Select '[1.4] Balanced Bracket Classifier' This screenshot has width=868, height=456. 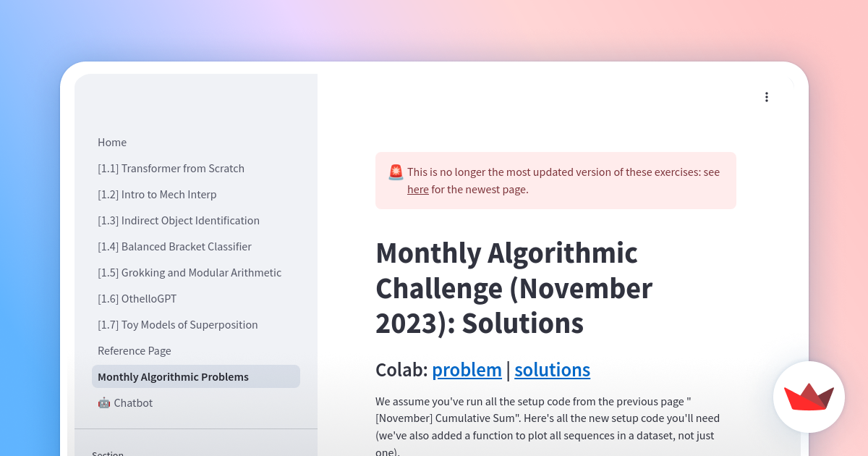click(x=174, y=246)
